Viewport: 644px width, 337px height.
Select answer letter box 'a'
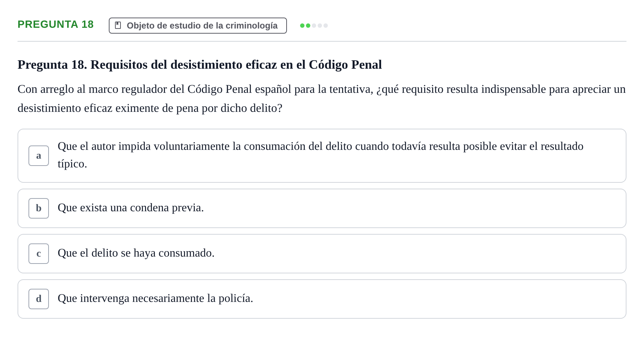(x=39, y=156)
